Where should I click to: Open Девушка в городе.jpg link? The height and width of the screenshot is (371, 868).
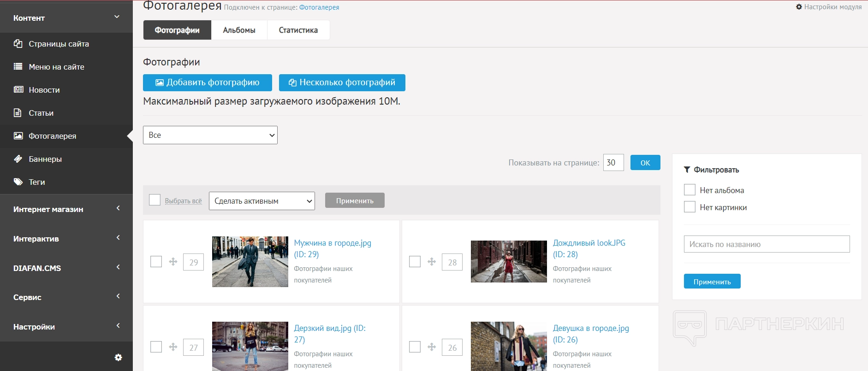(x=591, y=334)
